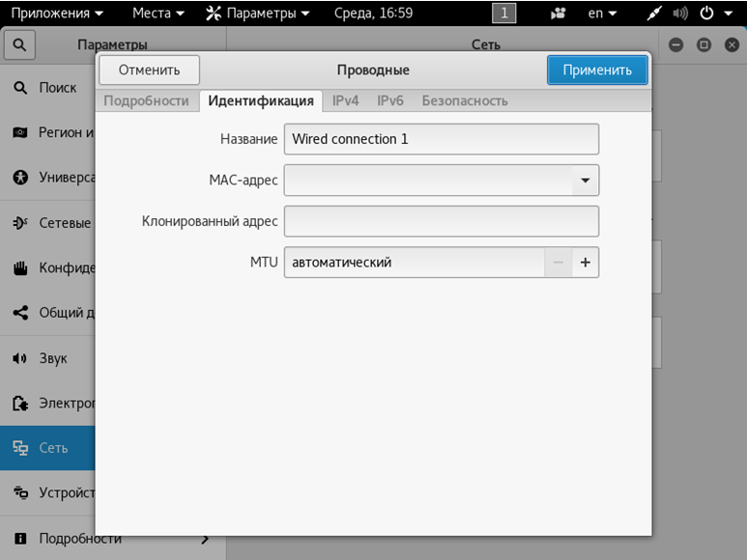Switch to the Идентификация tab
Image resolution: width=747 pixels, height=560 pixels.
[261, 100]
